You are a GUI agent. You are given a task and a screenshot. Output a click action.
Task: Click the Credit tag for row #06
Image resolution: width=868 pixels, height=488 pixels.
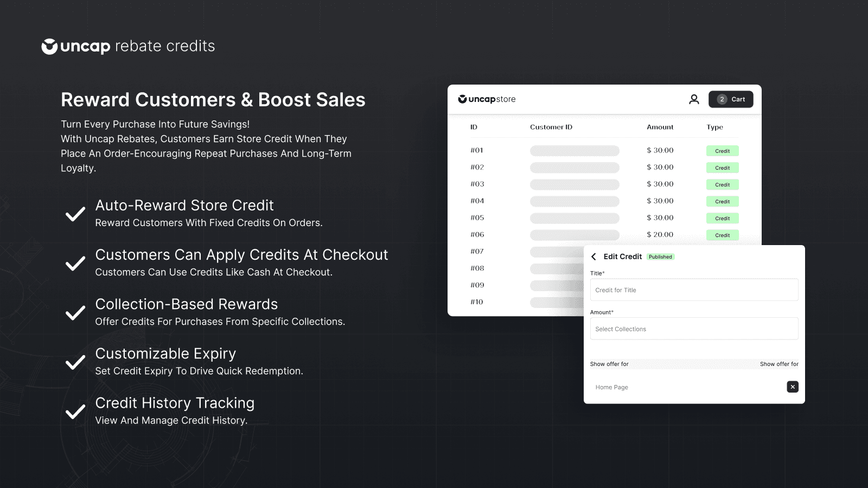tap(722, 235)
